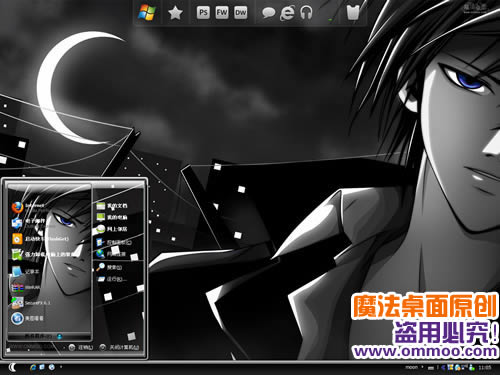Open My Documents (我的文档) in the start menu

tap(112, 206)
